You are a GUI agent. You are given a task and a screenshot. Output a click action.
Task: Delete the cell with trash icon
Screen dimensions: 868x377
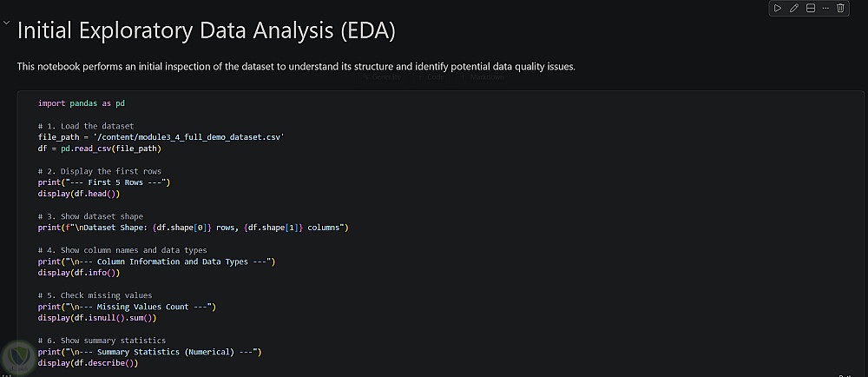(840, 9)
